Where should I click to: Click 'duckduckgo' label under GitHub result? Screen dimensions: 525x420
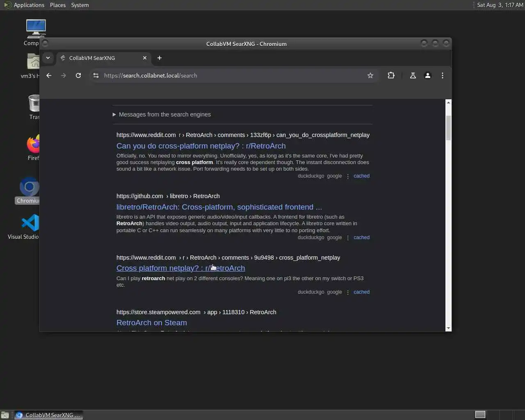(311, 237)
